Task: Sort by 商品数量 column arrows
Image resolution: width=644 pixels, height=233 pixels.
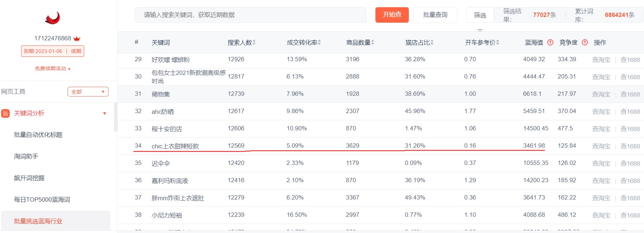Action: 373,42
